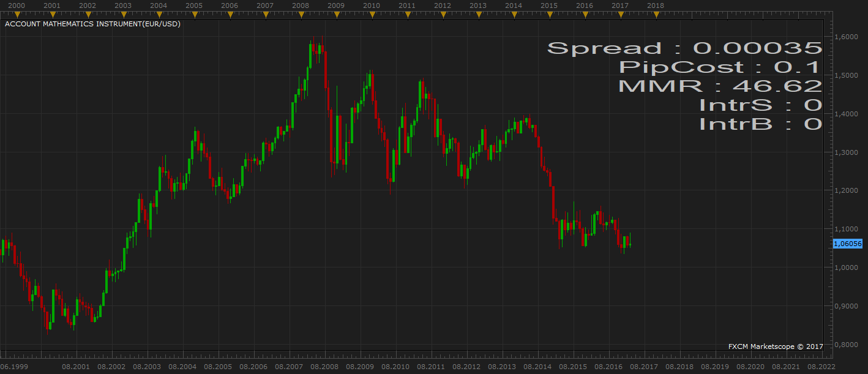This screenshot has width=868, height=374.
Task: Select the 1,2000 price axis label
Action: (x=845, y=190)
